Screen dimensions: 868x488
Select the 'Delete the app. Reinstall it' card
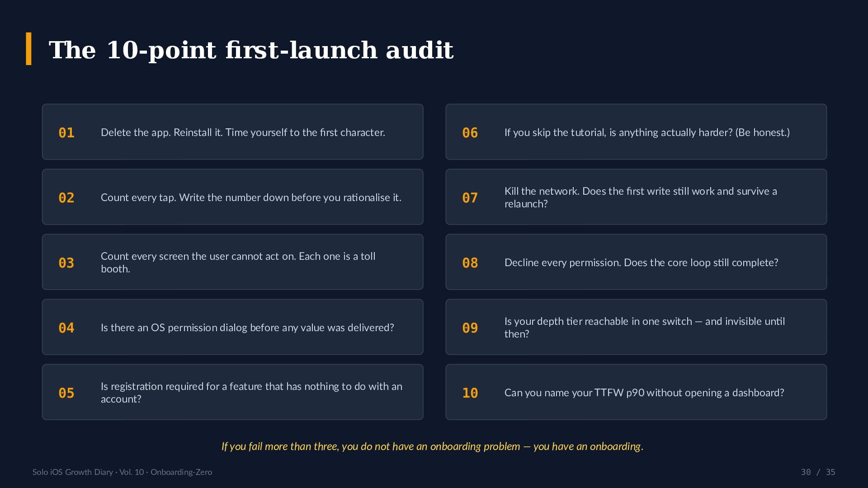point(232,131)
